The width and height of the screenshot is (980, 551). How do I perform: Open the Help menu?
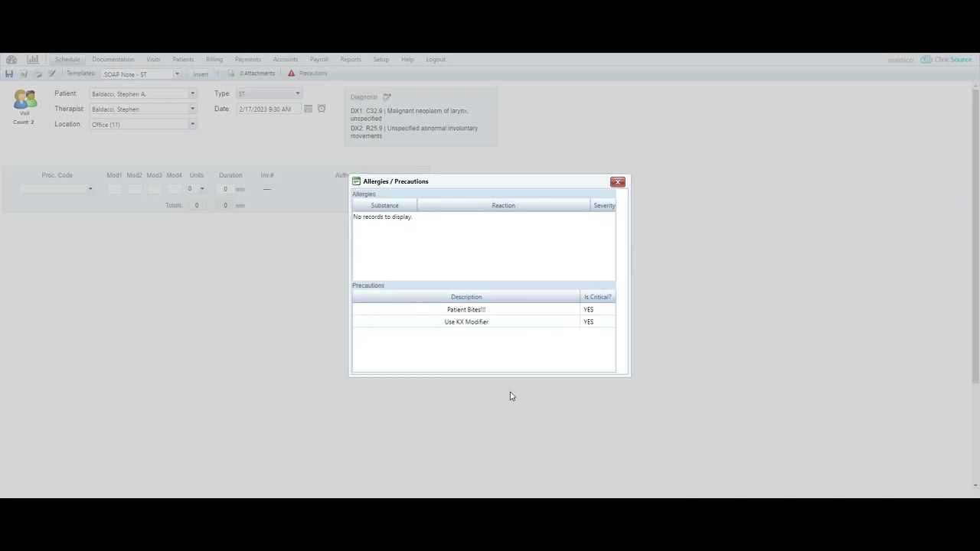coord(407,60)
